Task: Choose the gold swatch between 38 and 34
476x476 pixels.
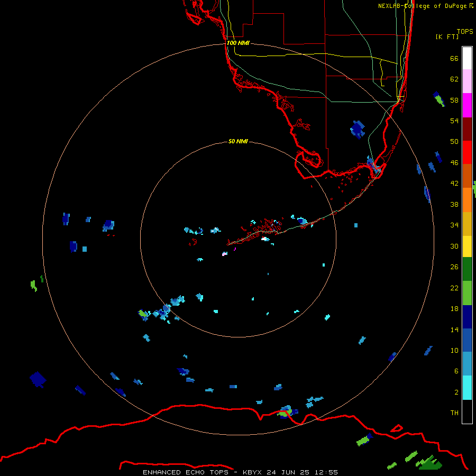Action: tap(467, 224)
